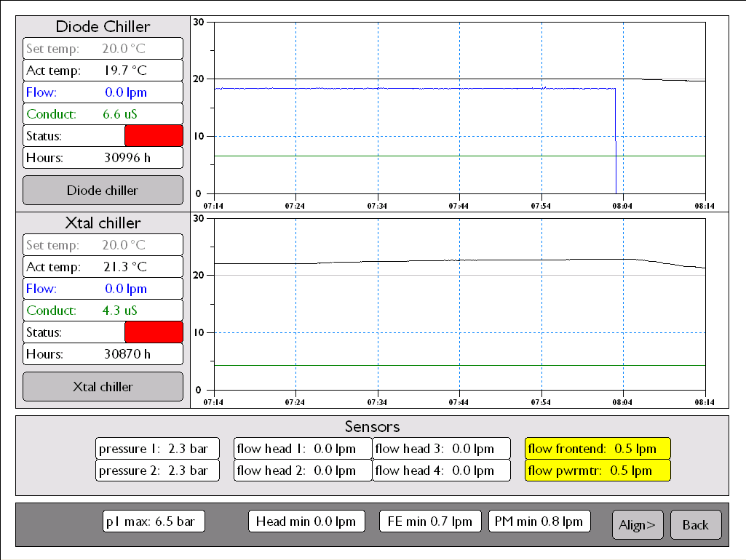Click the Diode Chiller panel title
746x560 pixels.
(103, 27)
